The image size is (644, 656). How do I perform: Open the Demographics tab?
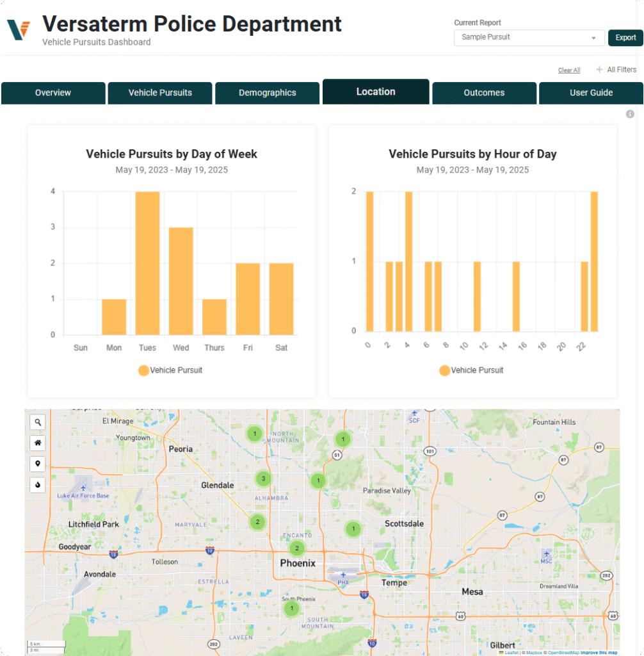267,92
